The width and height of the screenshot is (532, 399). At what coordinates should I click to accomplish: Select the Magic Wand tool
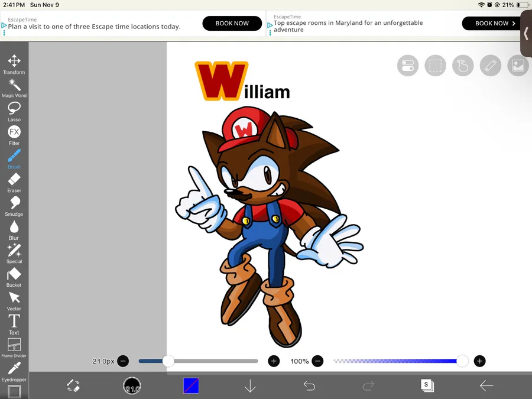14,88
